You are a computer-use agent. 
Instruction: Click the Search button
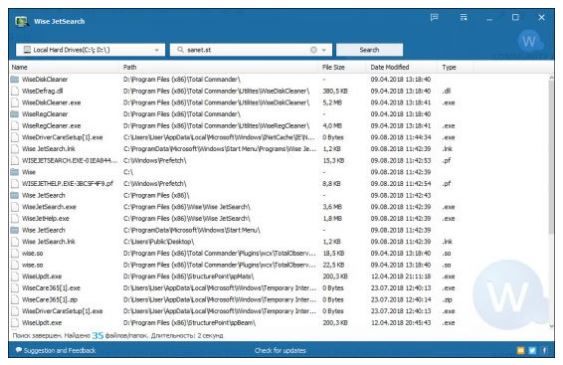point(369,50)
